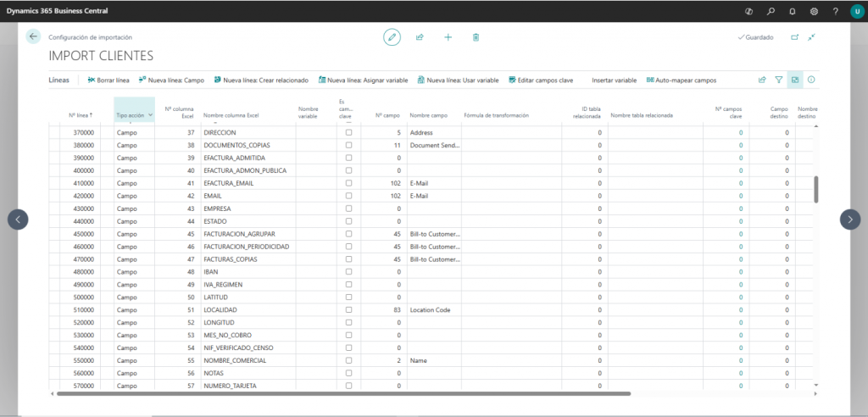Click the trash delete icon
868x417 pixels.
[476, 37]
